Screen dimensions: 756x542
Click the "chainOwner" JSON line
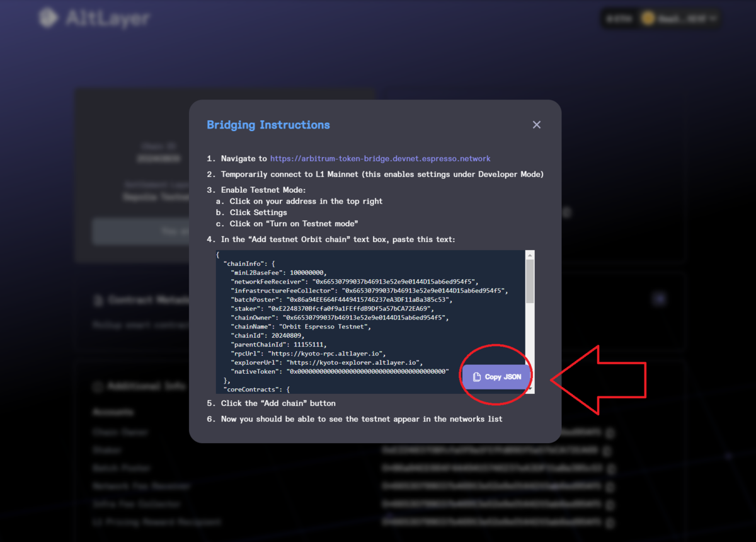tap(340, 318)
